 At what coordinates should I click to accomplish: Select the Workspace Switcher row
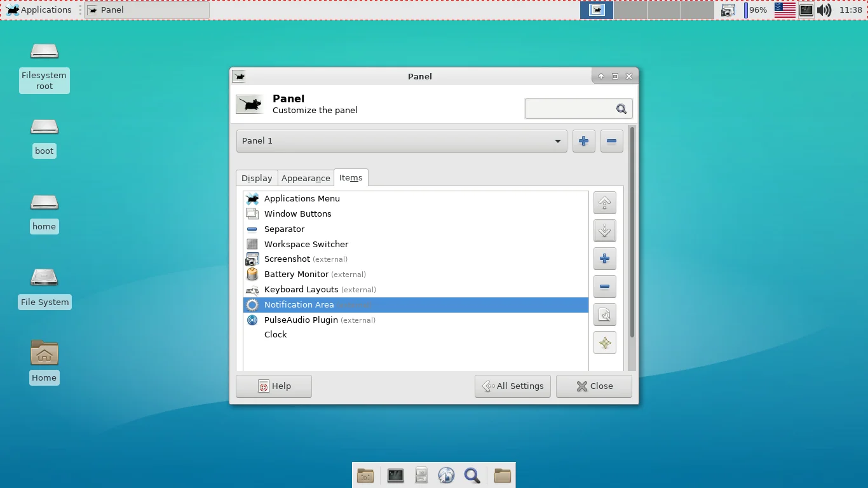click(x=416, y=245)
